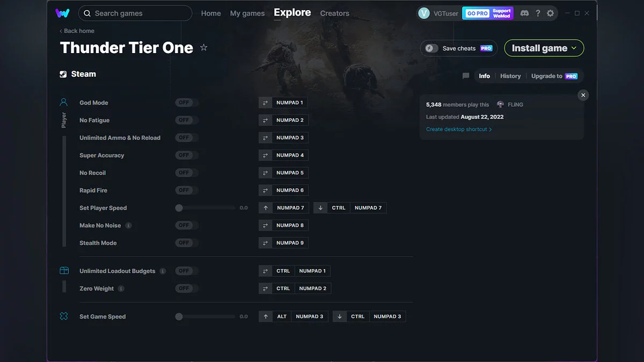The width and height of the screenshot is (644, 362).
Task: Show info for Unlimited Loadout Budgets
Action: tap(163, 271)
